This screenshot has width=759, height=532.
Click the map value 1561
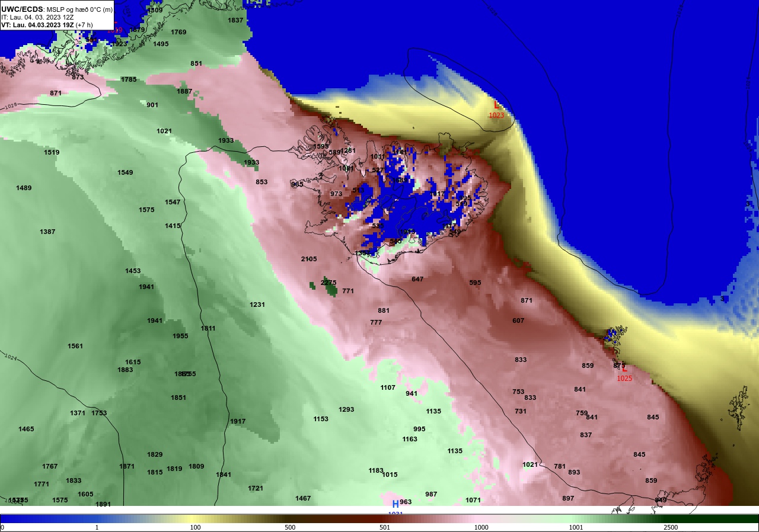(75, 346)
